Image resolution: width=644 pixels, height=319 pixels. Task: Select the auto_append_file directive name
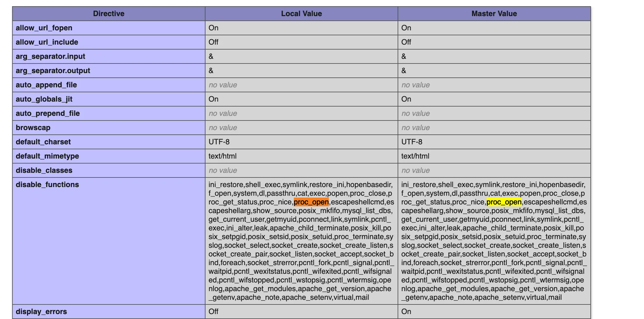click(46, 85)
